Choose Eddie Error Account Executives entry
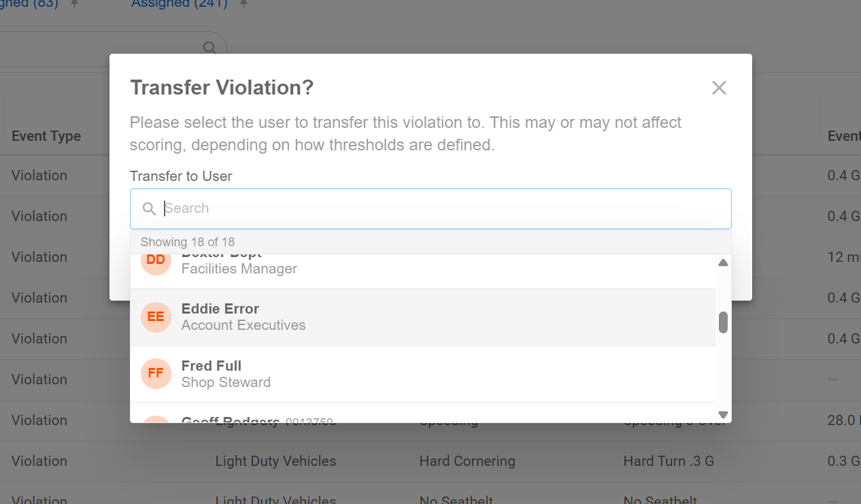Screen dimensions: 861x504 [422, 317]
